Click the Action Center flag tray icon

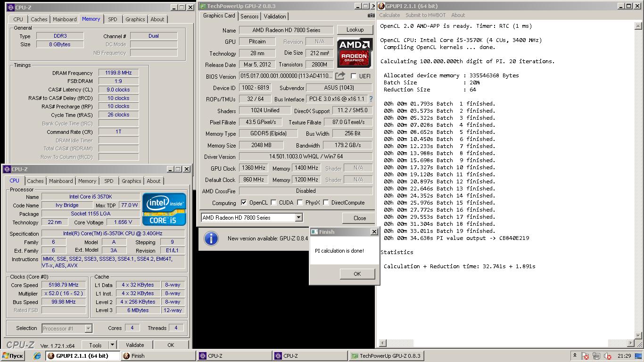point(585,356)
